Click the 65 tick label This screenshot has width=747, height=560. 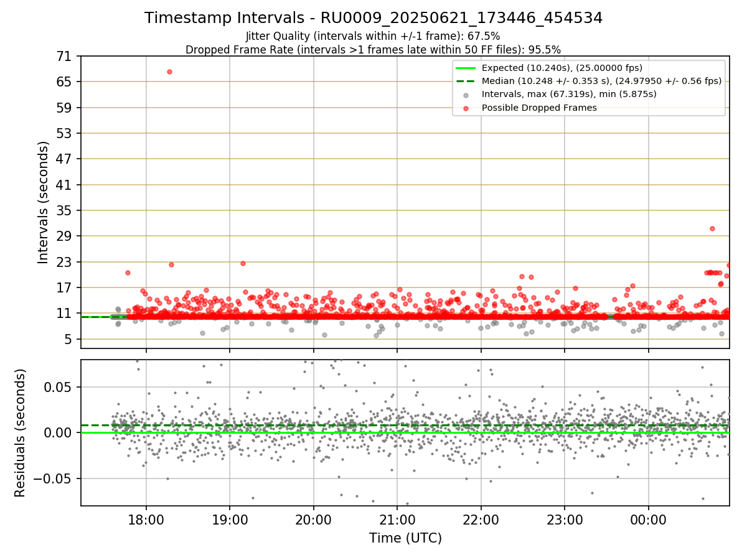65,82
